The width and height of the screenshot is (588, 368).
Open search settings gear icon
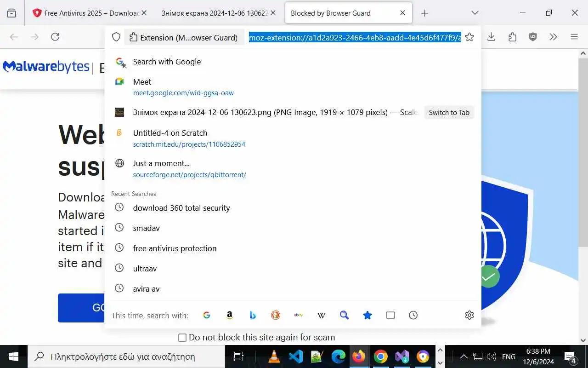[x=469, y=315]
